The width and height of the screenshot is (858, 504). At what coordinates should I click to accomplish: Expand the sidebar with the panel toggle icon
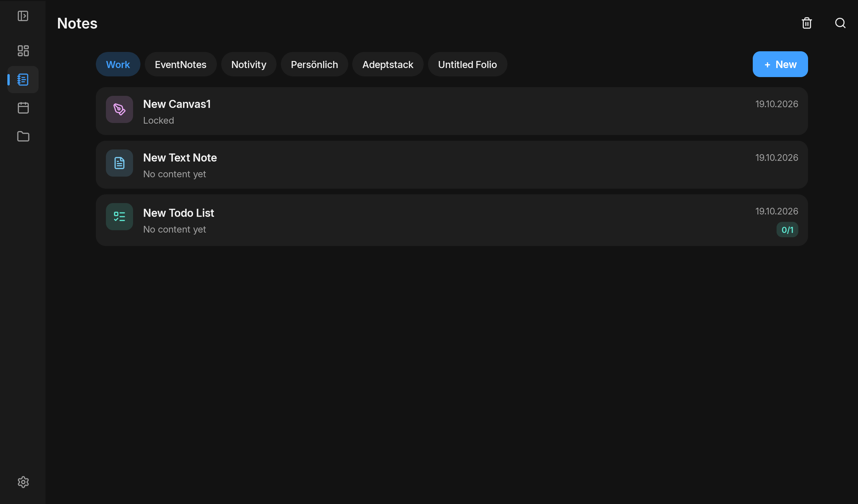[23, 16]
